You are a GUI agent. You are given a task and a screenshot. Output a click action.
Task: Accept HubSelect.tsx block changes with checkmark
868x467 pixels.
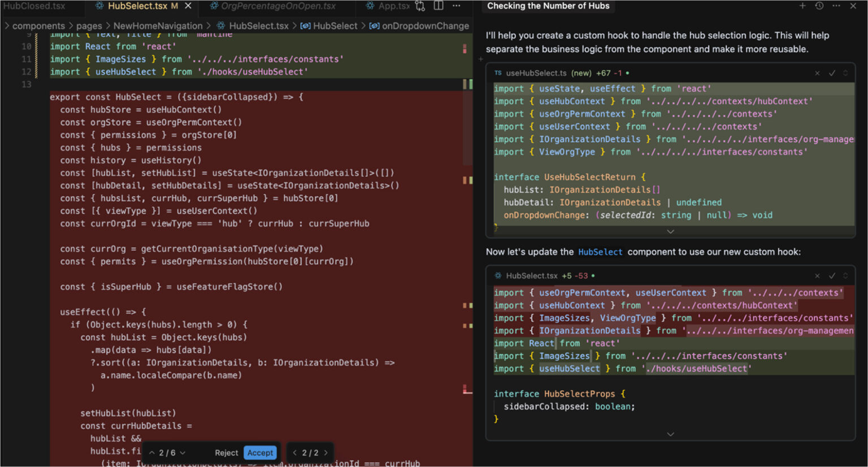click(x=832, y=276)
